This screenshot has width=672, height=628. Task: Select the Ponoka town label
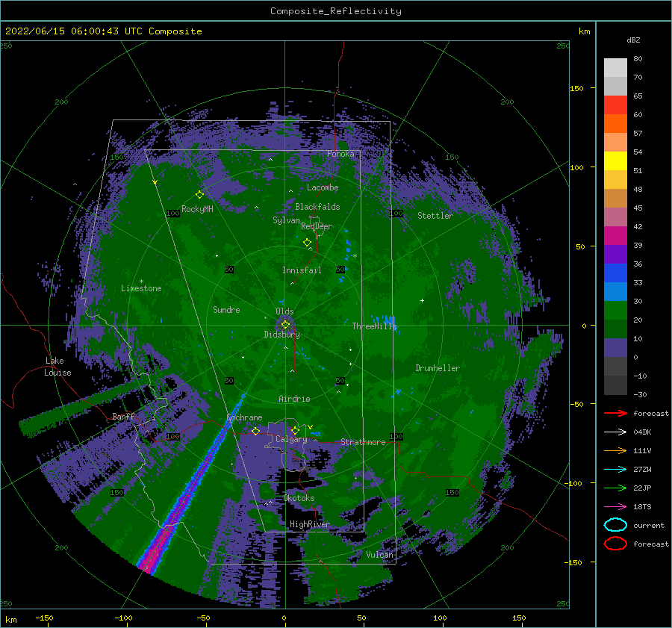[x=340, y=154]
